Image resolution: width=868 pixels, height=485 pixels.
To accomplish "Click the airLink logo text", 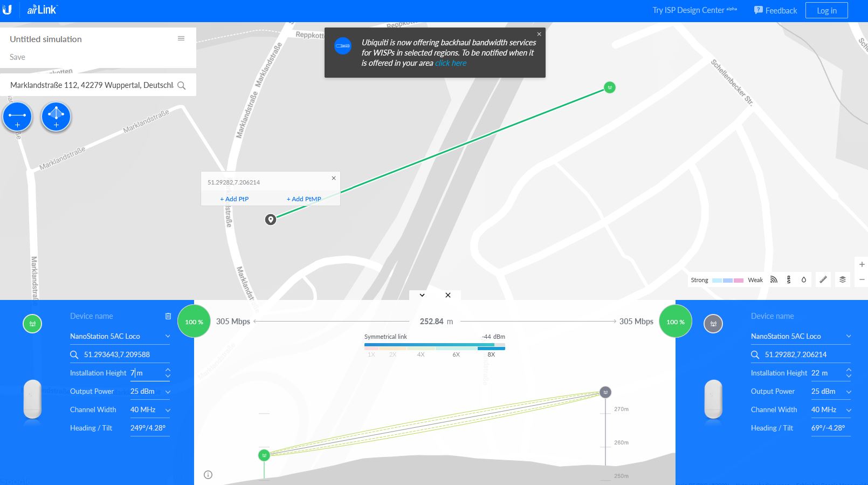I will pyautogui.click(x=43, y=10).
